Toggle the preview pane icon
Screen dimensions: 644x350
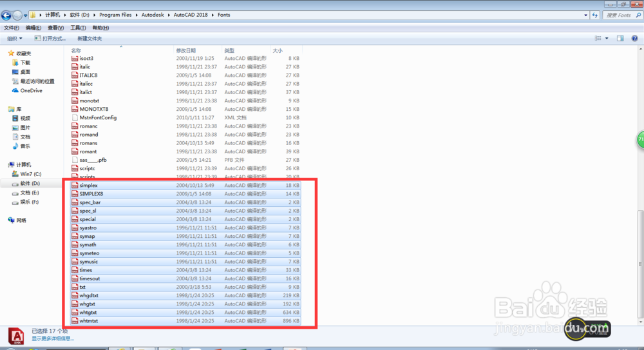coord(620,38)
